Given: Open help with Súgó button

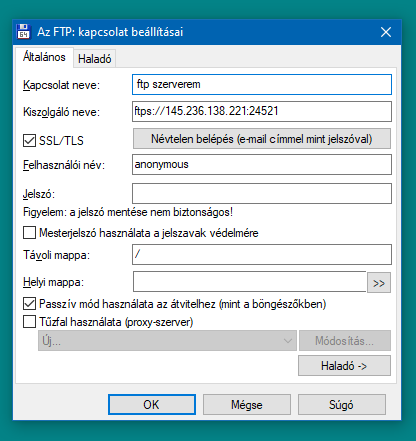Looking at the screenshot, I should (342, 405).
